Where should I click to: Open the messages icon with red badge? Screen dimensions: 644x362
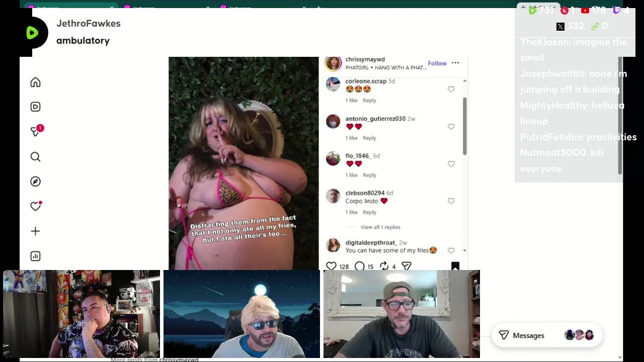coord(36,131)
